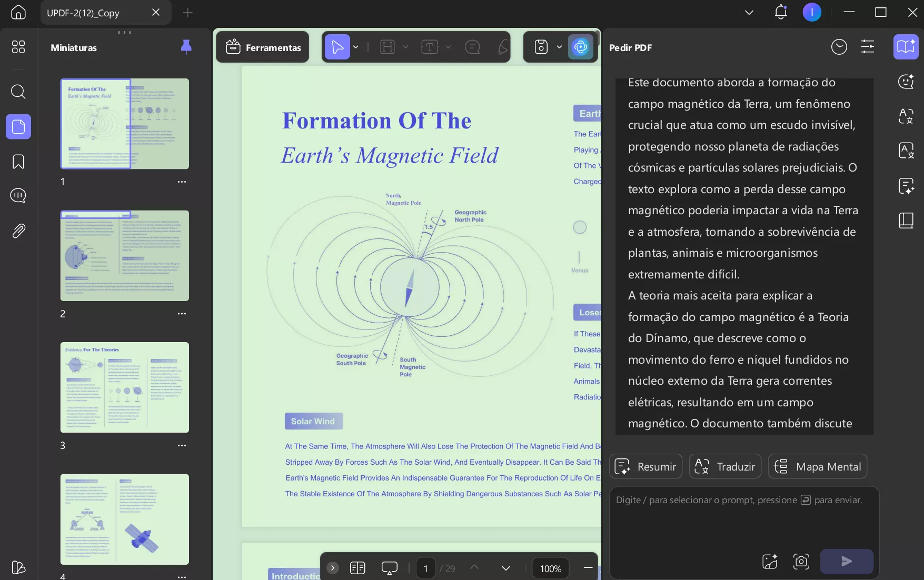
Task: Click the Resumir button
Action: point(645,466)
